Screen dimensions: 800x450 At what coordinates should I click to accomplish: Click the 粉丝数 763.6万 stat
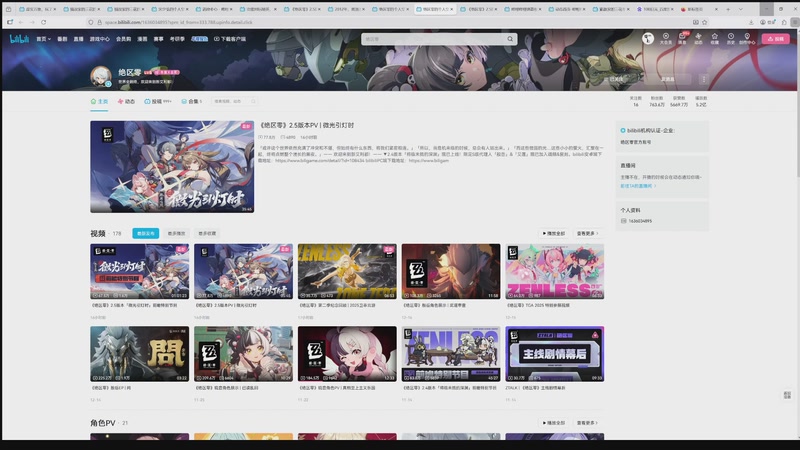657,102
